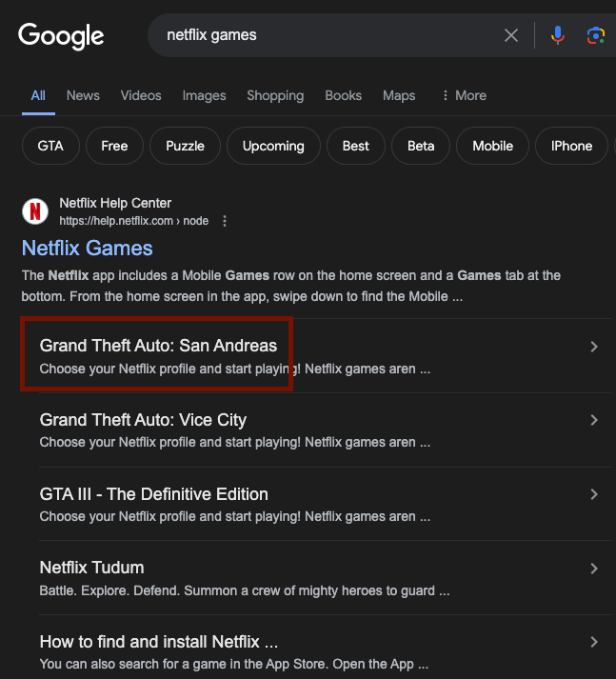Click the chevron on How to find and install row
The image size is (616, 679).
594,642
